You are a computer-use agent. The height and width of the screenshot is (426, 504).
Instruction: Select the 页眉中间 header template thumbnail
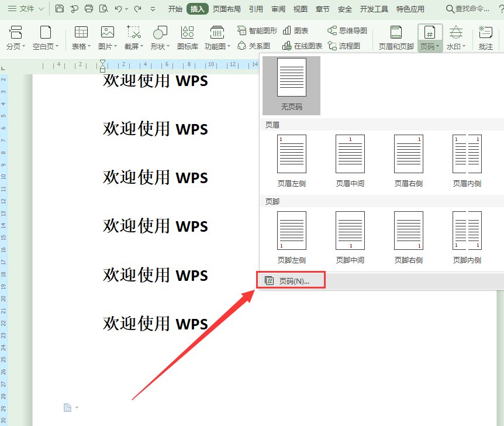(350, 154)
